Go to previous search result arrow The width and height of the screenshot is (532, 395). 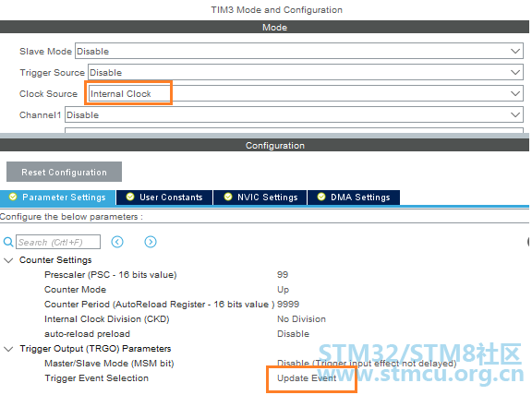click(117, 242)
